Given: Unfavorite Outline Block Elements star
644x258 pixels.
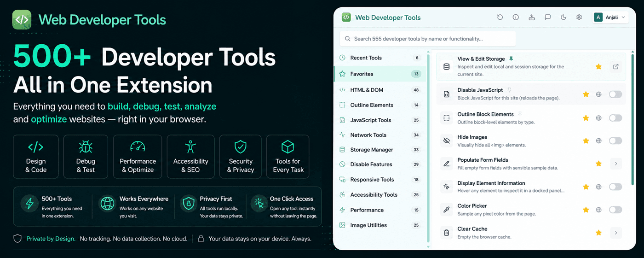Looking at the screenshot, I should pos(586,118).
